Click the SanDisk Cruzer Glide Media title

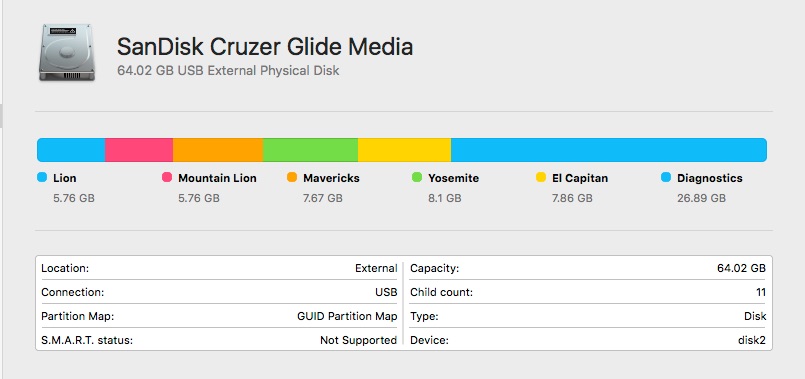(265, 47)
